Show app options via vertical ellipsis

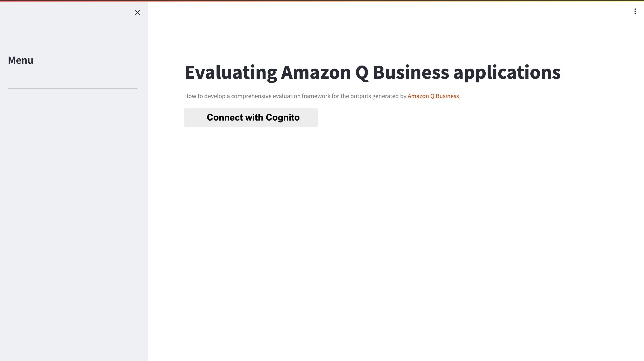(x=635, y=12)
